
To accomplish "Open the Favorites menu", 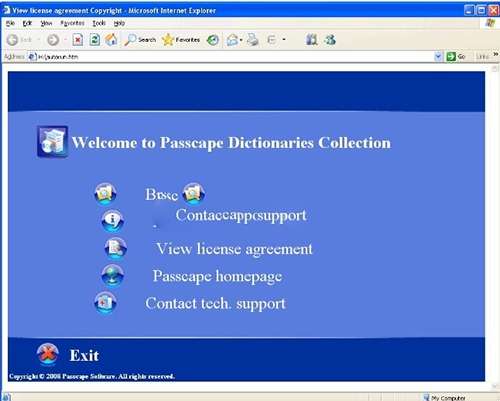I will [x=72, y=23].
